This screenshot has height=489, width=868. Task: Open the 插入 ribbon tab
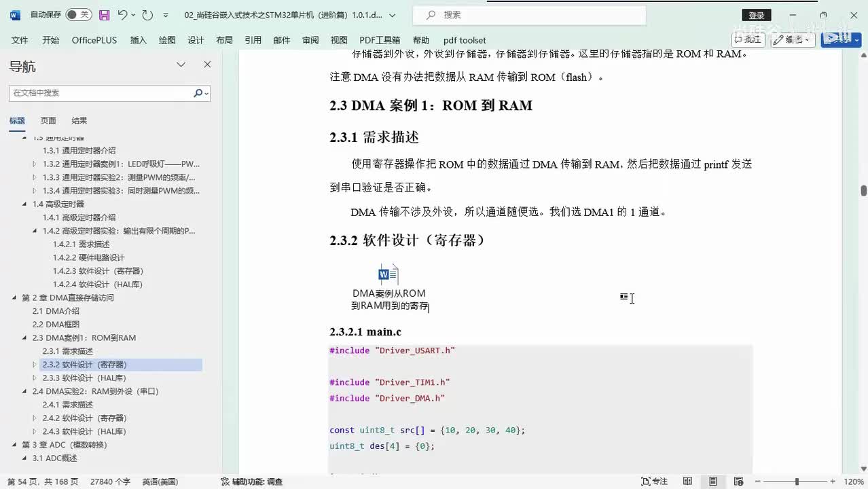tap(139, 40)
